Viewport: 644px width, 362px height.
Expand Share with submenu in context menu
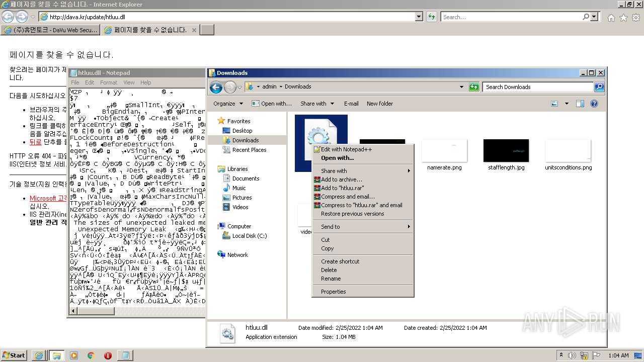pyautogui.click(x=362, y=171)
